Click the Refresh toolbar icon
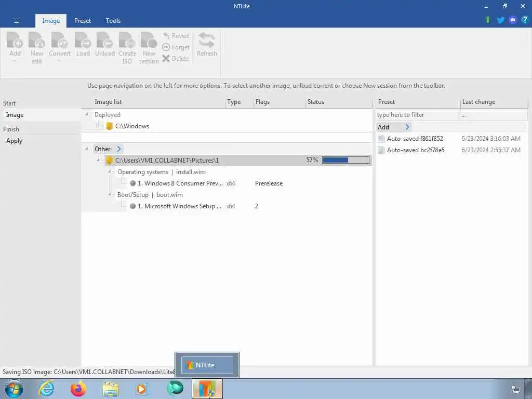532x399 pixels. point(207,40)
